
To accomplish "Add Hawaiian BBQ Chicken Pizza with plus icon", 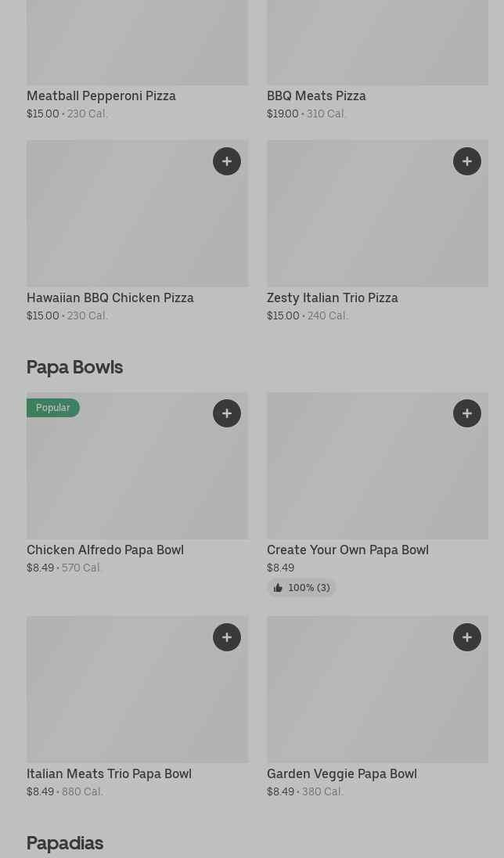I will [x=227, y=161].
